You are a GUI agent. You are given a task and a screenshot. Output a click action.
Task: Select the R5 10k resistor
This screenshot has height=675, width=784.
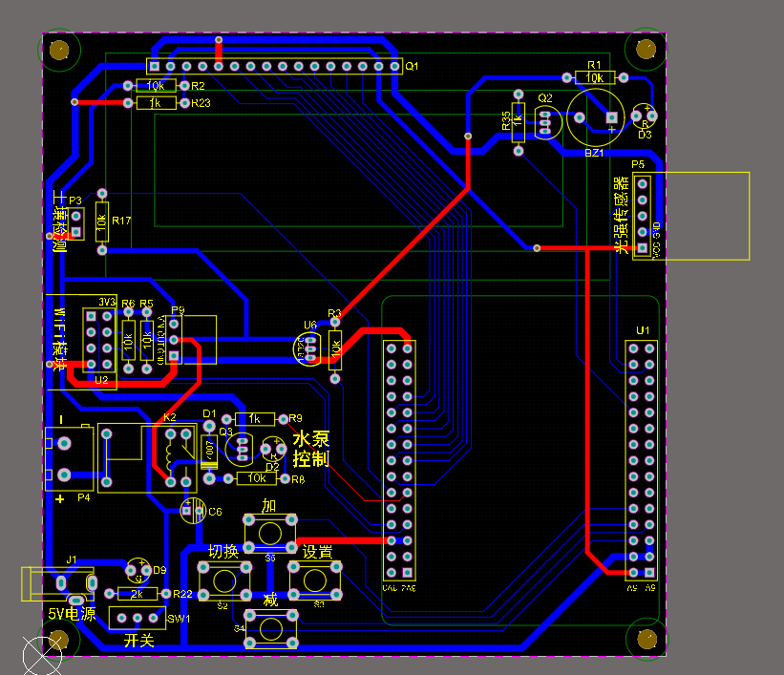(x=146, y=341)
